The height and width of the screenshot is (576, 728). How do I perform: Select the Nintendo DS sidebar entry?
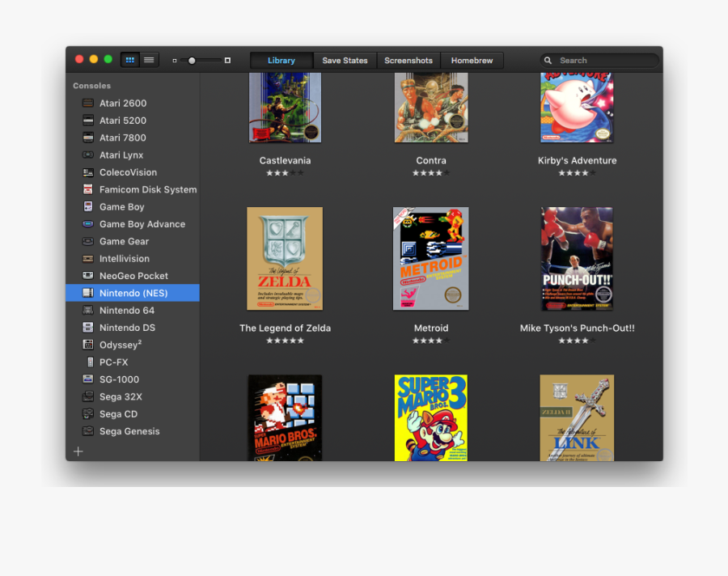127,328
